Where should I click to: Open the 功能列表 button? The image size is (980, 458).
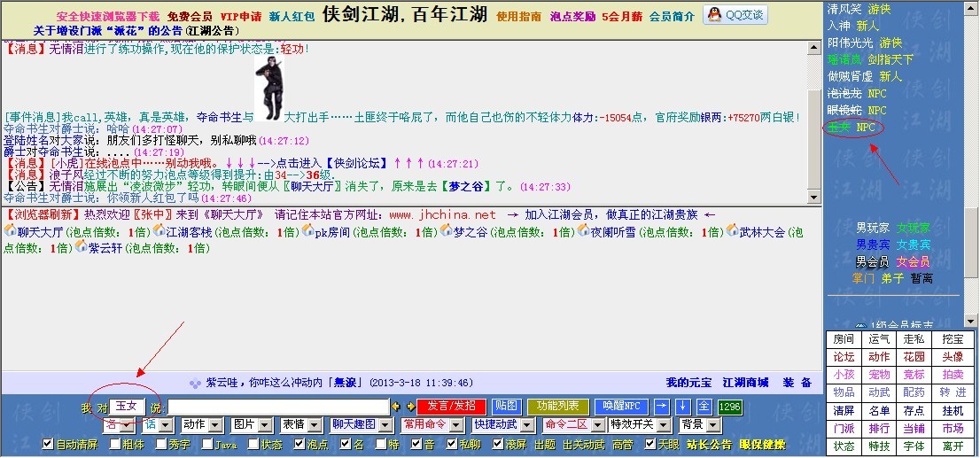click(x=558, y=406)
